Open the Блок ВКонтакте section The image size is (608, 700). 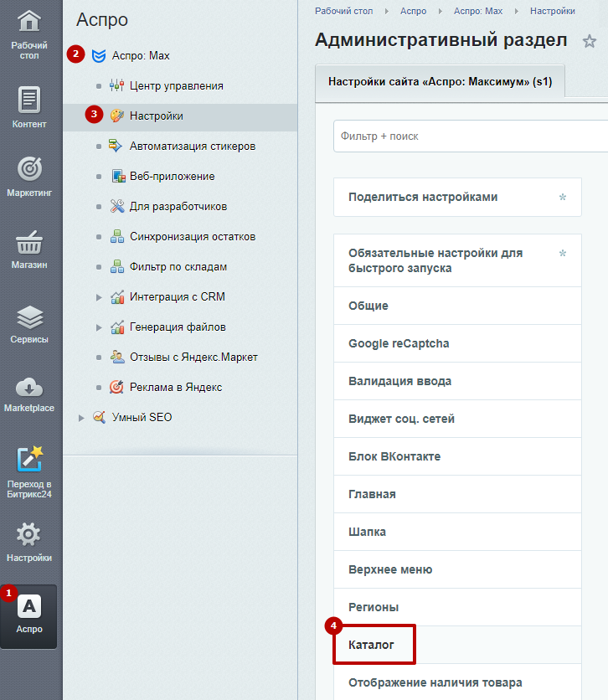point(457,456)
